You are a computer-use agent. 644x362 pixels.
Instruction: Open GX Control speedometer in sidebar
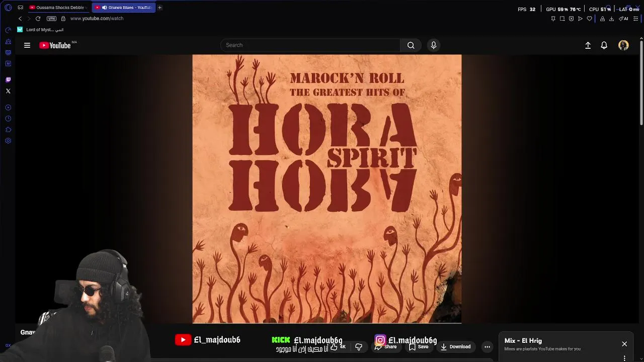tap(8, 31)
